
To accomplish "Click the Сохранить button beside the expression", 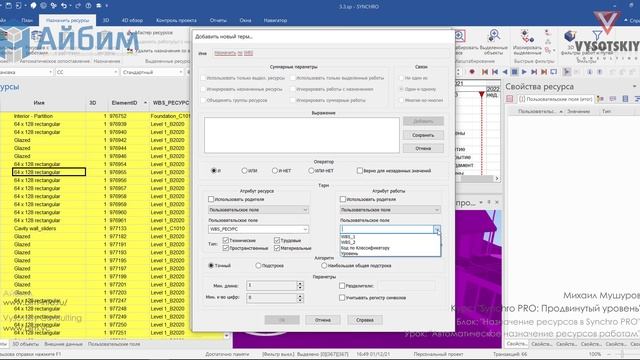I will point(423,135).
